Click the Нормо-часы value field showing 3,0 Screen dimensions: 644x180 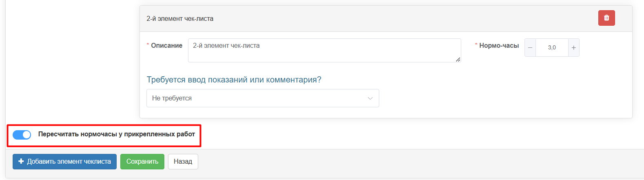click(x=552, y=48)
